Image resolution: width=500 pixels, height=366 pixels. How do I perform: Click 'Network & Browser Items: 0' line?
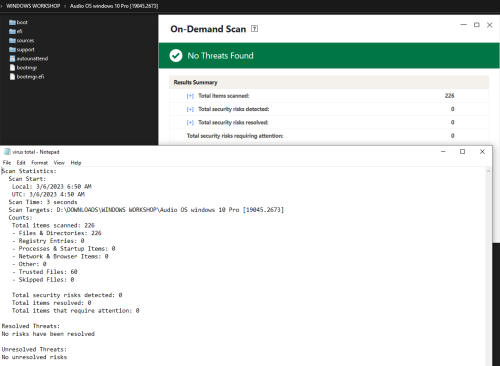click(60, 256)
